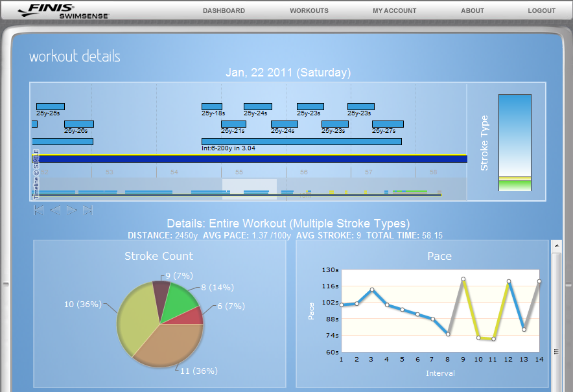The height and width of the screenshot is (392, 573).
Task: Click the blue freestyle section of Stroke Type bar
Action: tap(515, 135)
